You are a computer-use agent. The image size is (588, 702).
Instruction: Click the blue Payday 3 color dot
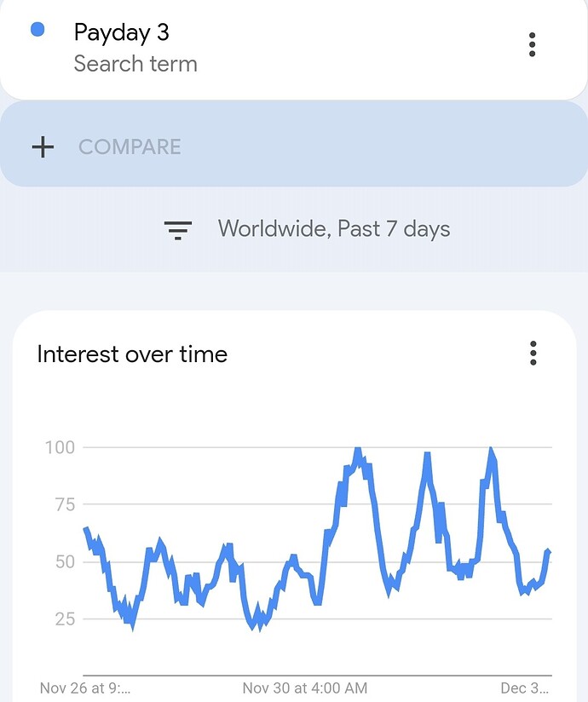[x=37, y=30]
